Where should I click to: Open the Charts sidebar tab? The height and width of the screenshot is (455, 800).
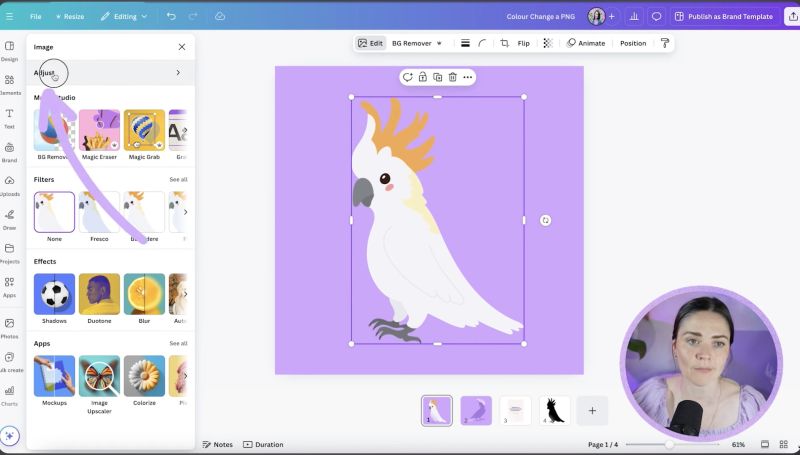(9, 396)
